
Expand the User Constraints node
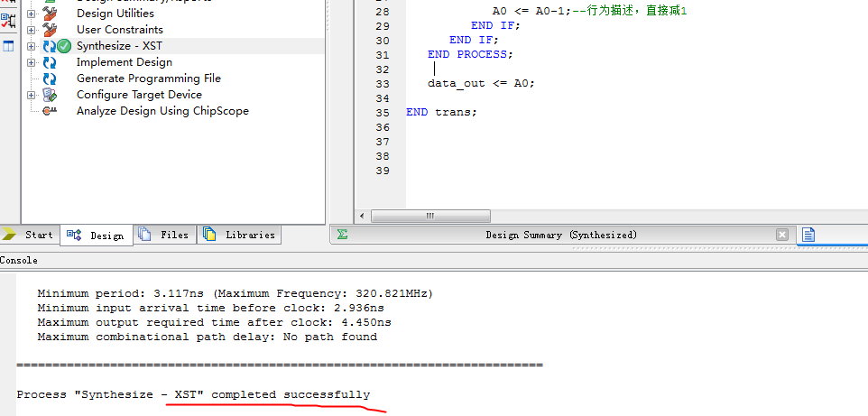click(31, 30)
